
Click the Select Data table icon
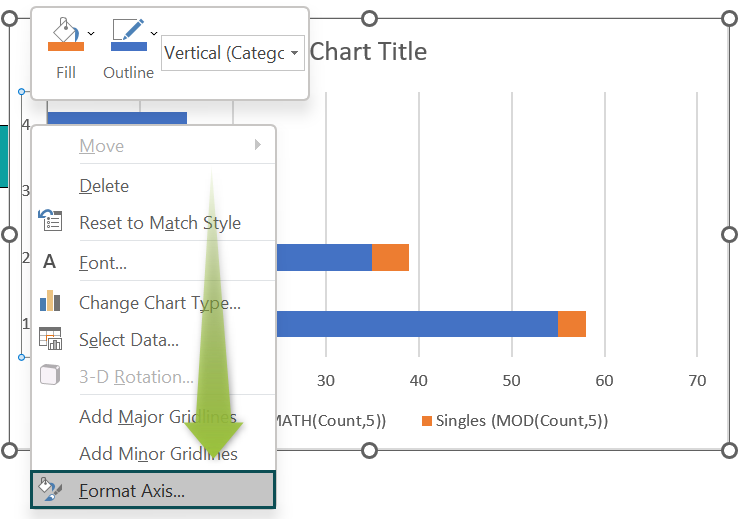pyautogui.click(x=50, y=339)
